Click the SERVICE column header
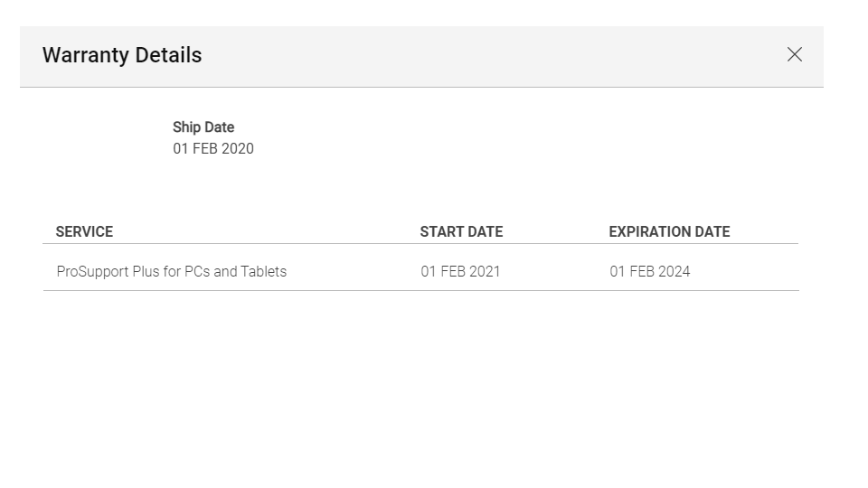 [84, 232]
